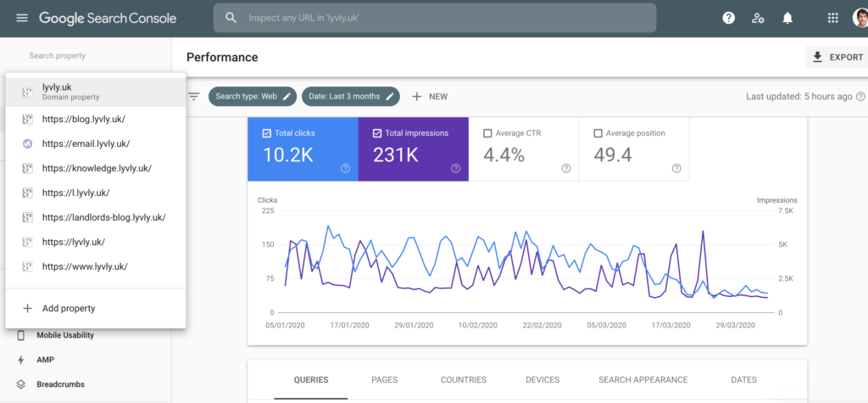This screenshot has width=868, height=403.
Task: Toggle the Total clicks checkbox
Action: click(x=267, y=133)
